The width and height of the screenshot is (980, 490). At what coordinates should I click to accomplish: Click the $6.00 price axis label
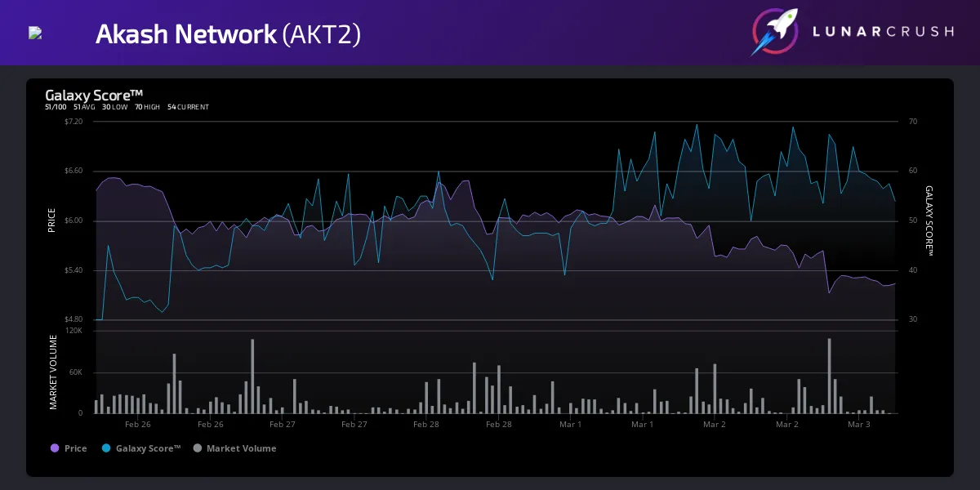pos(73,220)
